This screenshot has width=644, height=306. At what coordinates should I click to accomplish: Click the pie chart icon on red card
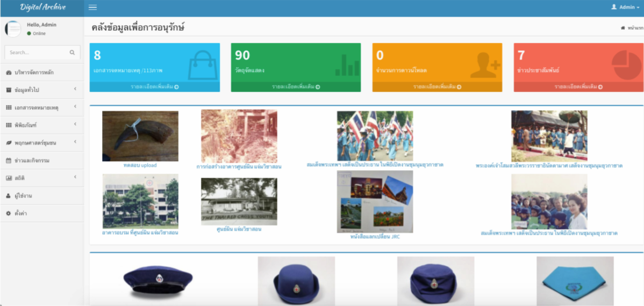[627, 65]
